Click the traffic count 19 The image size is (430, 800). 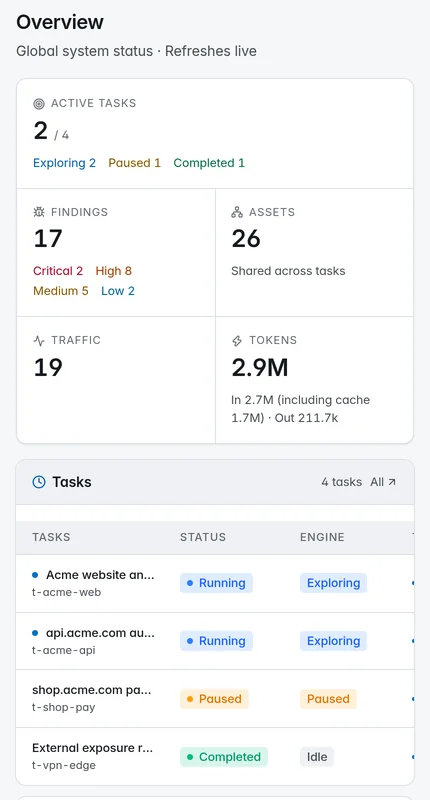point(48,367)
